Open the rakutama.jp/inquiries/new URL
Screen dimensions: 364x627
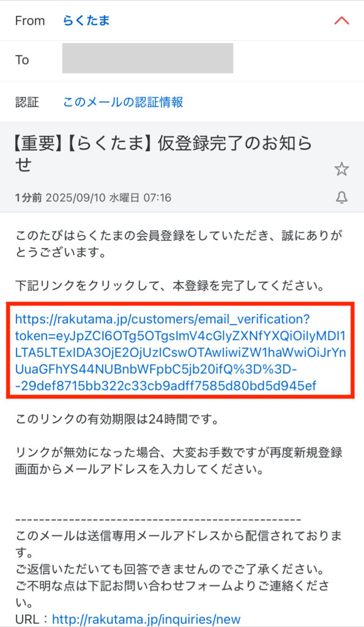point(146,620)
